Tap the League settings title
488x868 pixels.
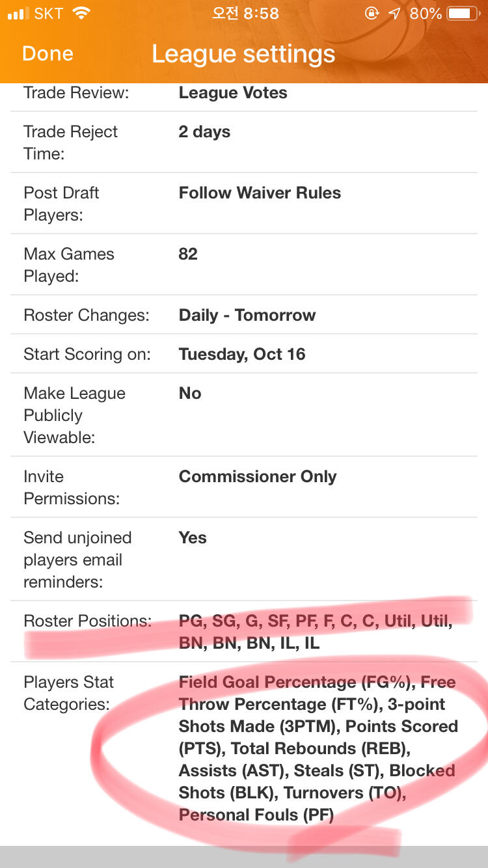[x=243, y=54]
